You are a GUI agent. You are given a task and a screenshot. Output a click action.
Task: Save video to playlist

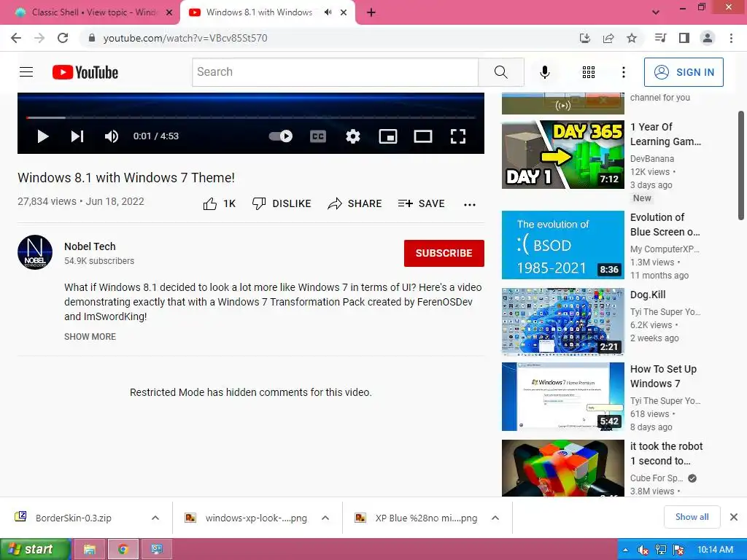[x=421, y=204]
